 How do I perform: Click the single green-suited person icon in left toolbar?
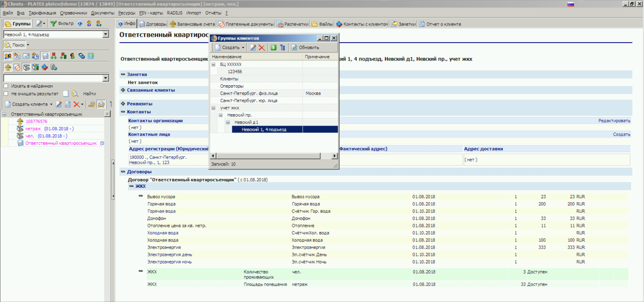click(73, 56)
